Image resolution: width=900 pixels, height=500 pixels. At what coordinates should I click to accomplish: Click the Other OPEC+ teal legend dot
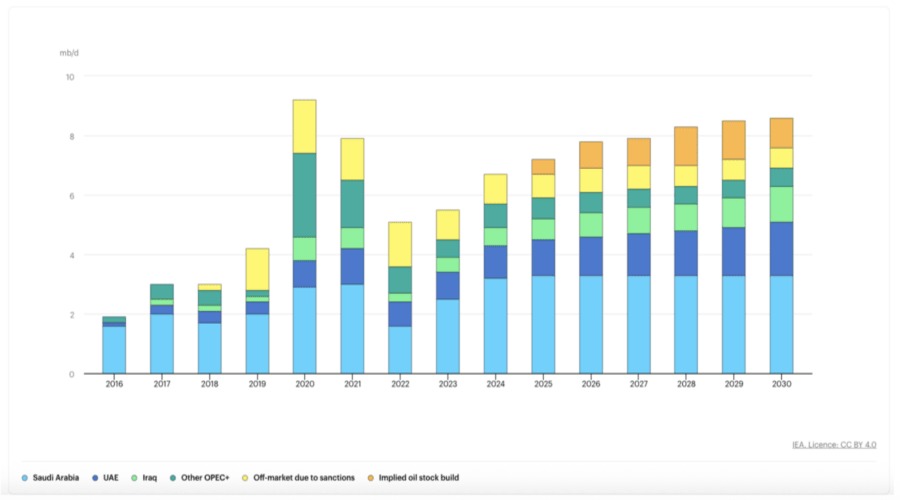(173, 478)
